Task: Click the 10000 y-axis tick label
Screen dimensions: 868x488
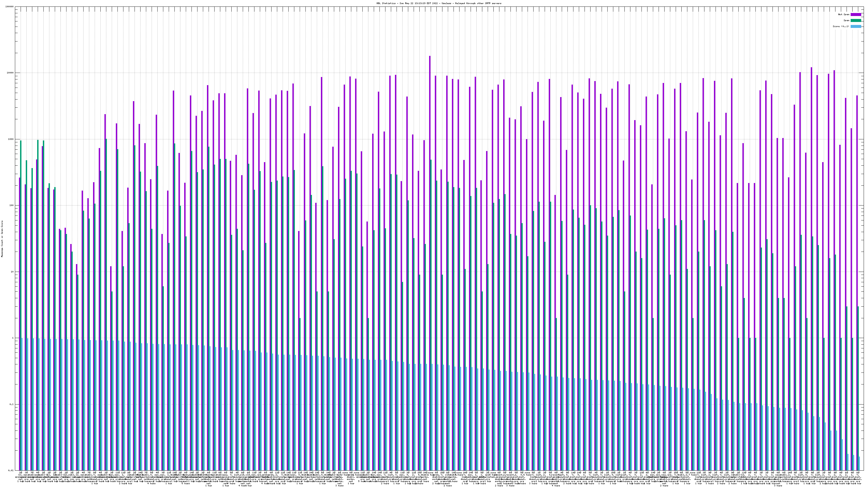Action: pos(11,73)
